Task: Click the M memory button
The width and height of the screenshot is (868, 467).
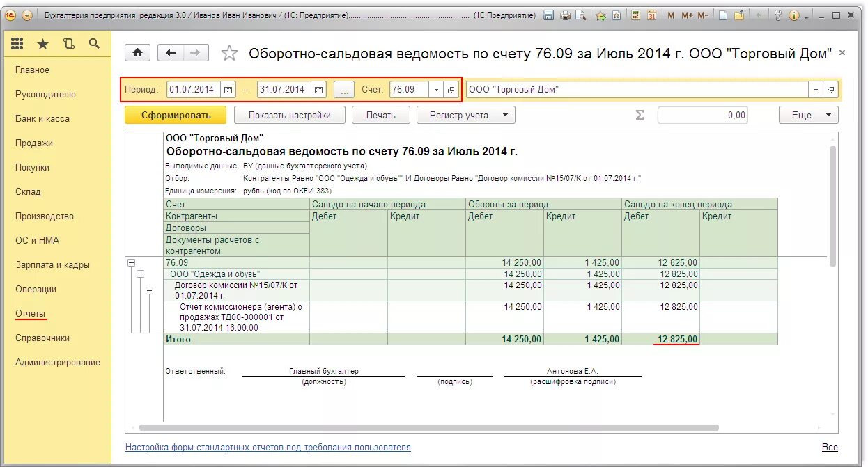Action: [x=671, y=15]
